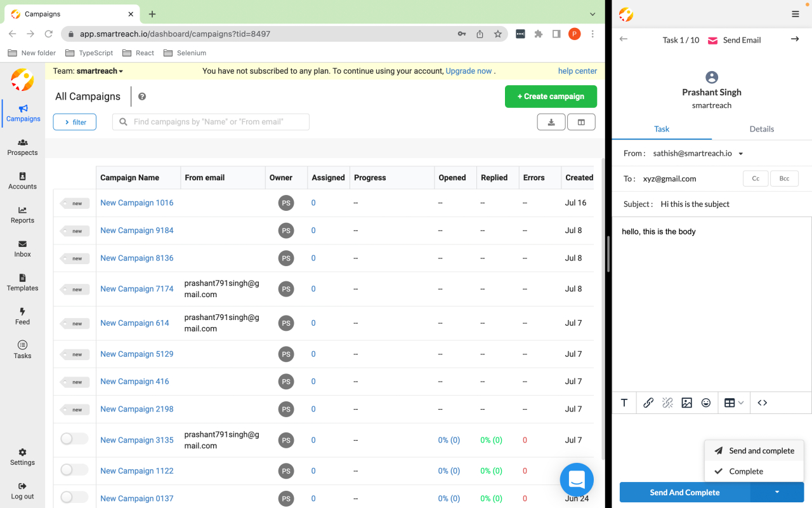This screenshot has height=508, width=812.
Task: Go to the previous task with the left arrow
Action: coord(624,39)
